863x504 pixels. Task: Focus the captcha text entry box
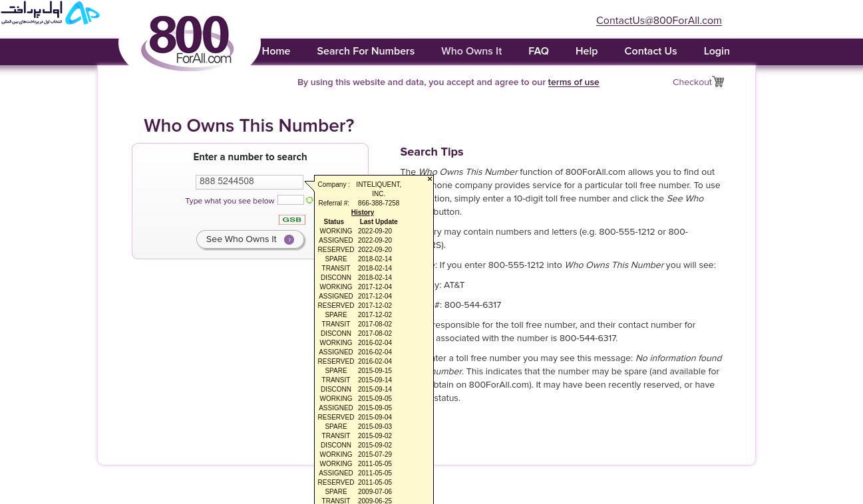290,200
